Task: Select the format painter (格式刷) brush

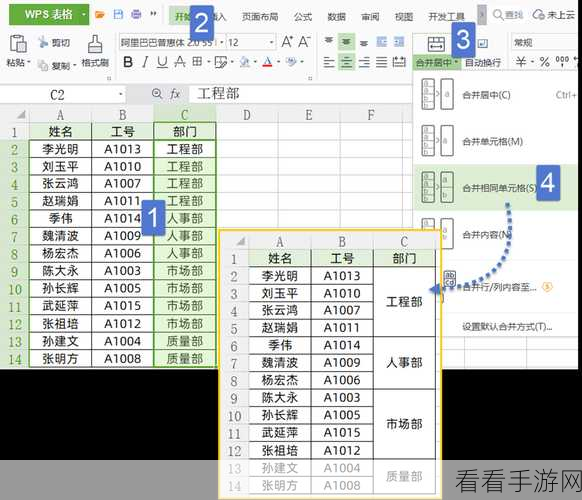Action: [95, 44]
